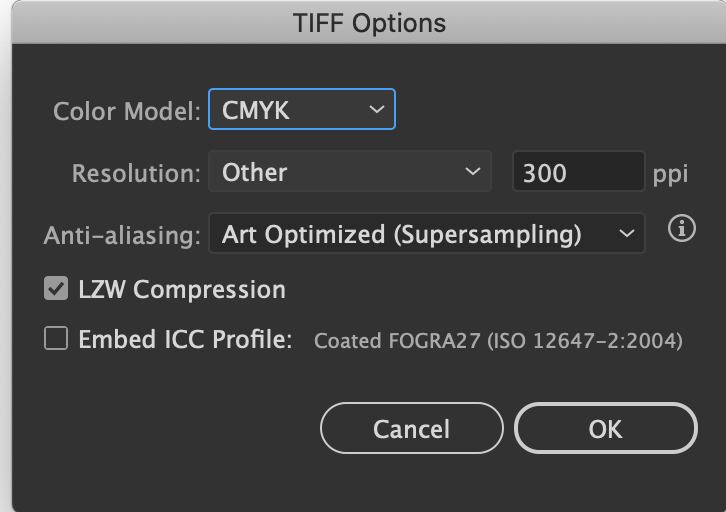The width and height of the screenshot is (726, 512).
Task: Click the anti-aliasing info icon
Action: click(681, 230)
